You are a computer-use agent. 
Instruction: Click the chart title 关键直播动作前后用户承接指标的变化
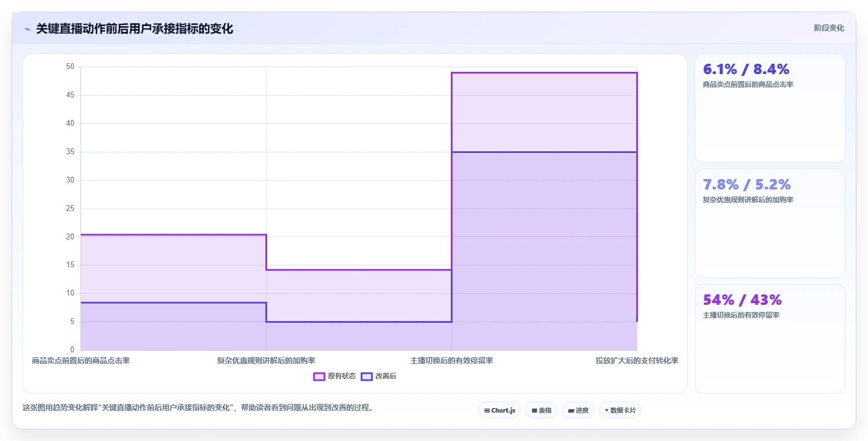coord(134,29)
